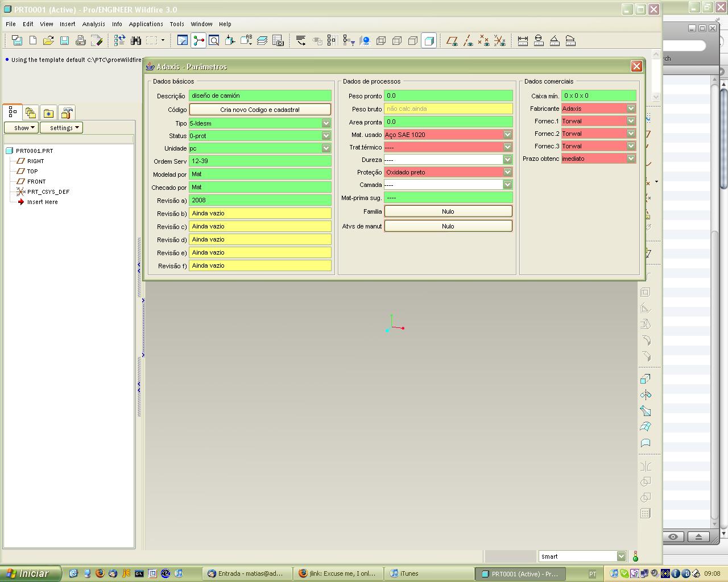
Task: Expand the Show menu in model tree
Action: click(21, 128)
